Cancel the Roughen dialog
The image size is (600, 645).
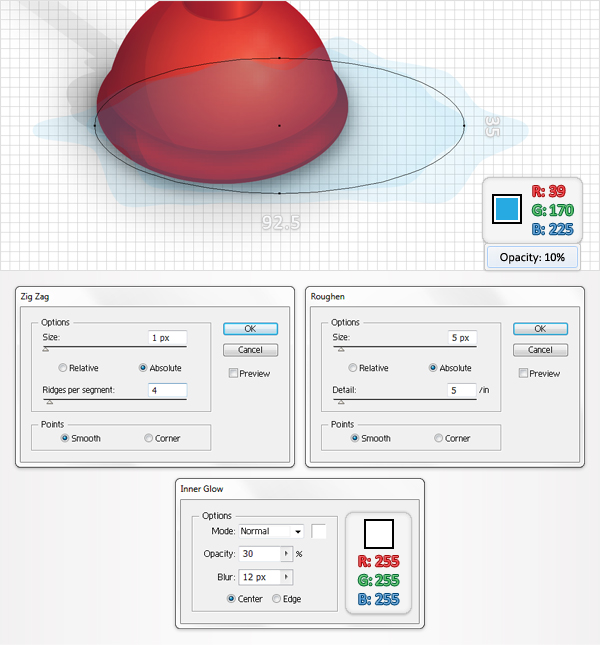click(x=540, y=350)
